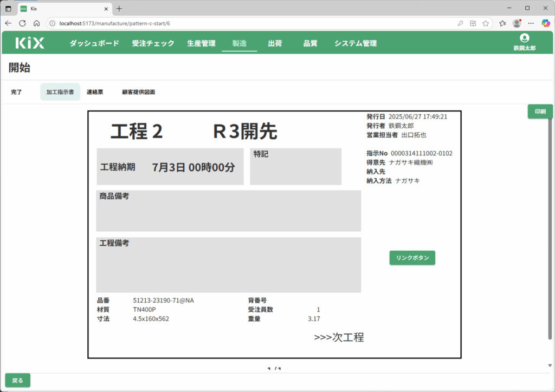Viewport: 555px width, 392px height.
Task: Click the 工程納期 date 7月3日 00時00分
Action: [193, 167]
